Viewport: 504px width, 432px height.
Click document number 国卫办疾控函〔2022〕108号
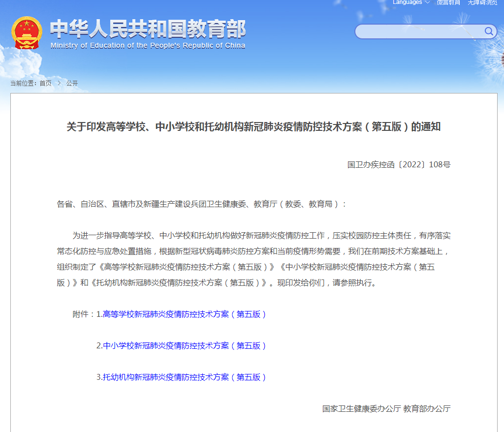399,164
